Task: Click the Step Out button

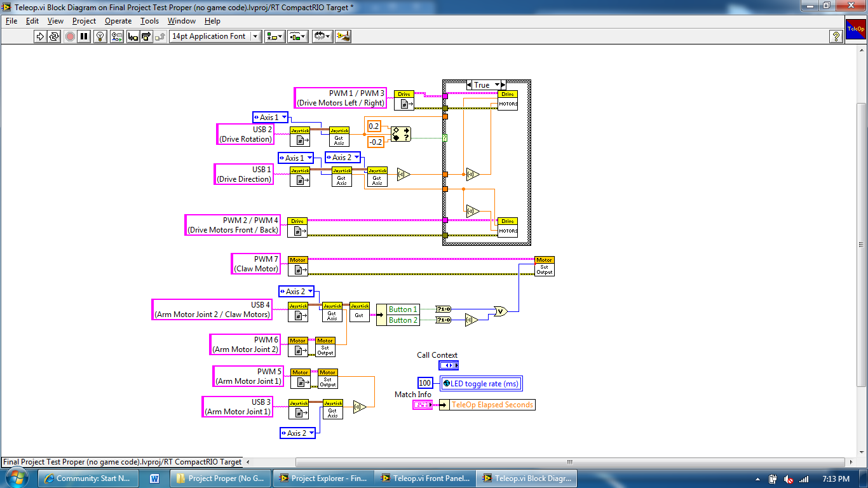Action: pyautogui.click(x=161, y=36)
